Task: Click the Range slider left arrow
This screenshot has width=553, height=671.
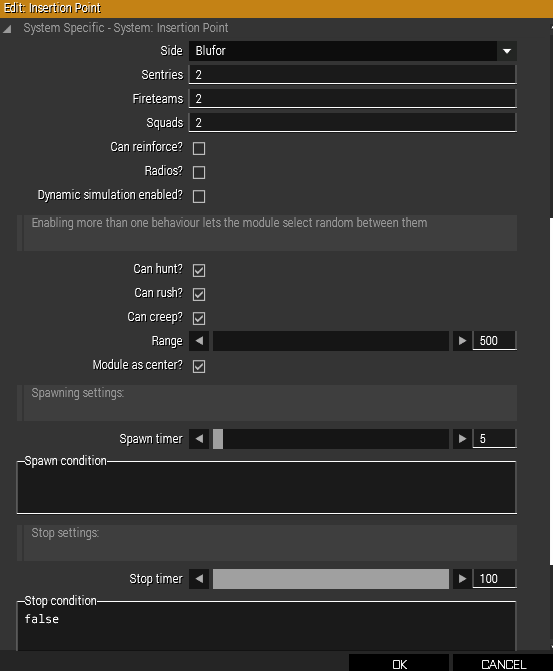Action: 199,341
